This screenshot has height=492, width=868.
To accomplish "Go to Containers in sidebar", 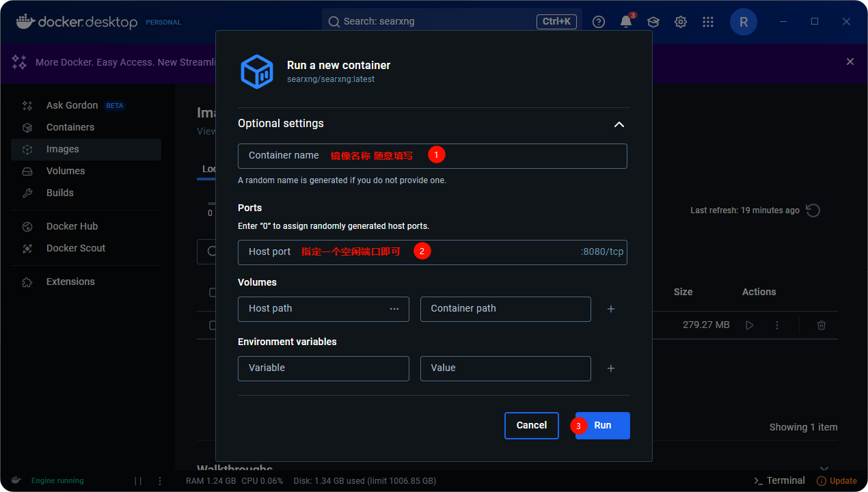I will click(x=70, y=127).
